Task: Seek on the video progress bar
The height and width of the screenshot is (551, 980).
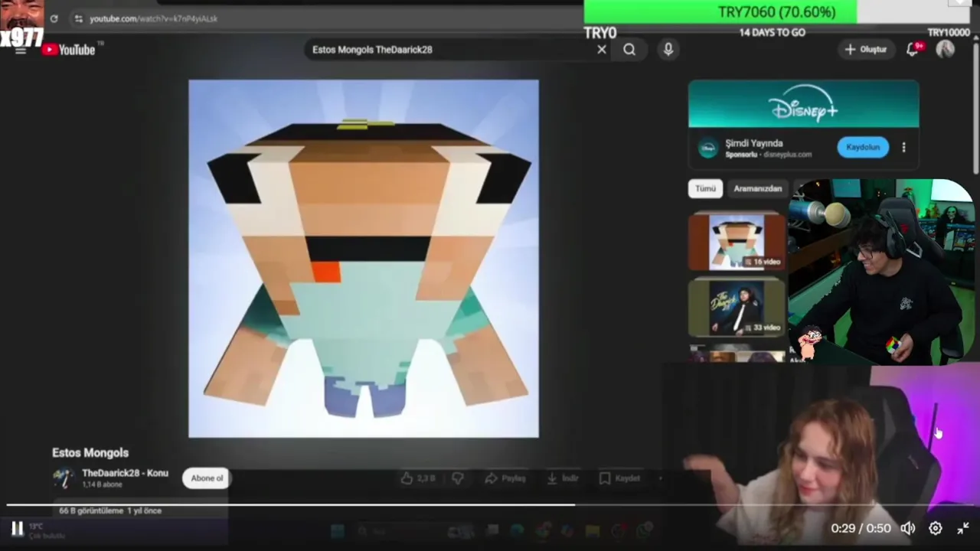Action: (490, 504)
